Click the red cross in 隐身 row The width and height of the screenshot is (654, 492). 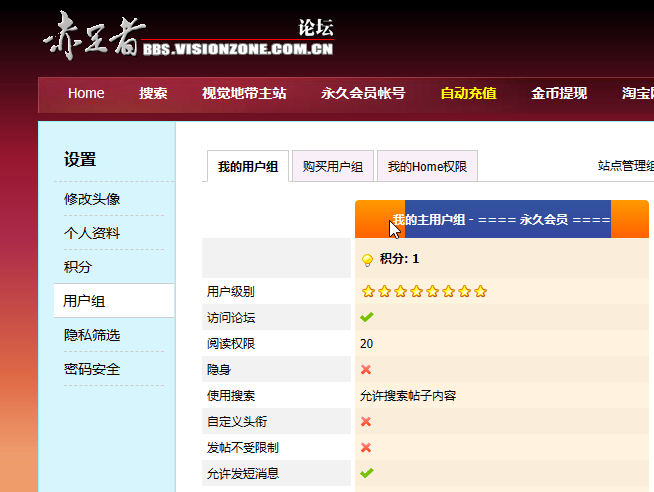(366, 369)
